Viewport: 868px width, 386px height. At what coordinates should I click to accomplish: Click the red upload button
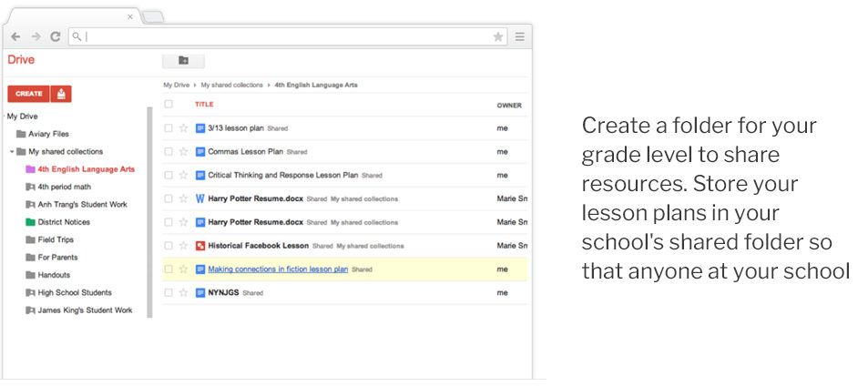pos(61,94)
